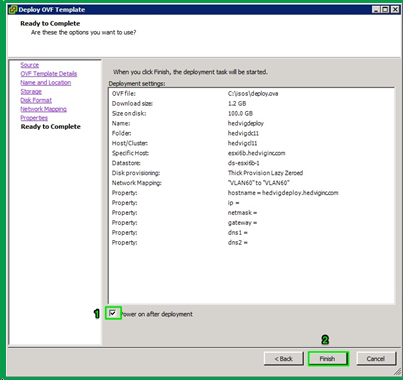The height and width of the screenshot is (380, 403).
Task: Open the Properties step link
Action: coord(34,118)
